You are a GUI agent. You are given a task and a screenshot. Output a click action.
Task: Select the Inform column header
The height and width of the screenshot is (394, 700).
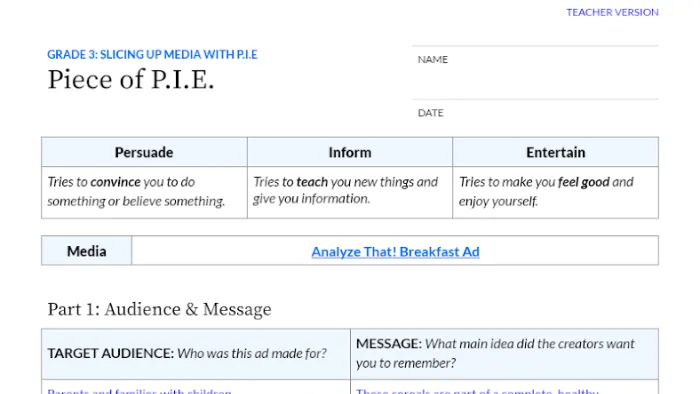[x=350, y=152]
